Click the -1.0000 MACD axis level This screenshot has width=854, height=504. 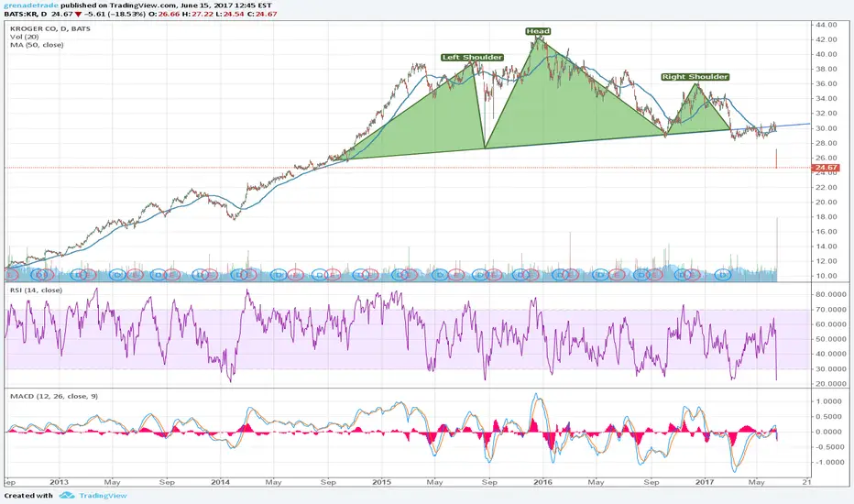pos(830,462)
